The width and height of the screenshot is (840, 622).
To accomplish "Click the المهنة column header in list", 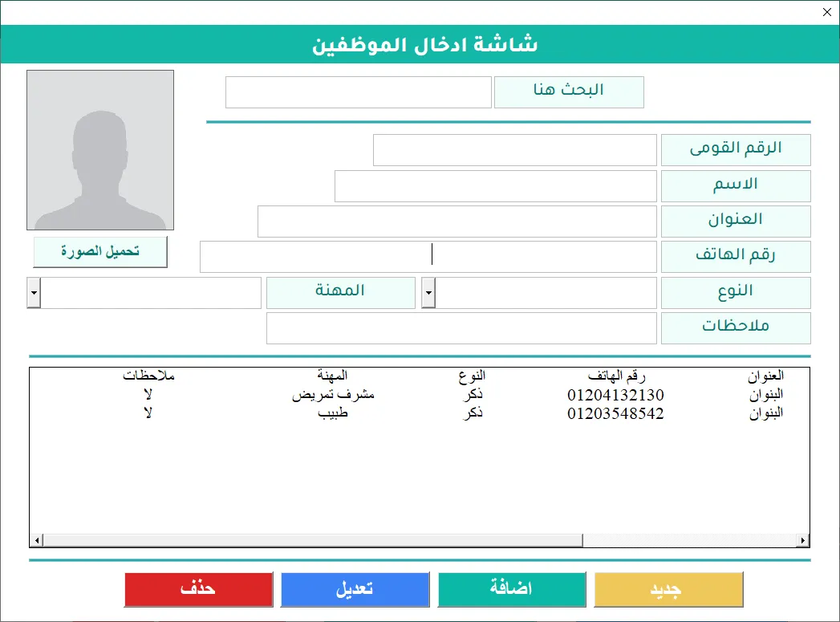I will coord(332,376).
